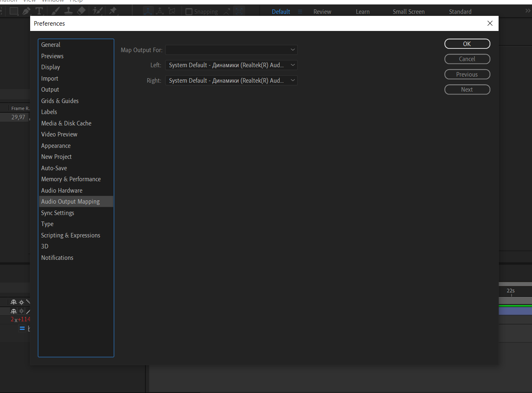Viewport: 532px width, 393px height.
Task: Select the Roto Brush tool
Action: 97,11
